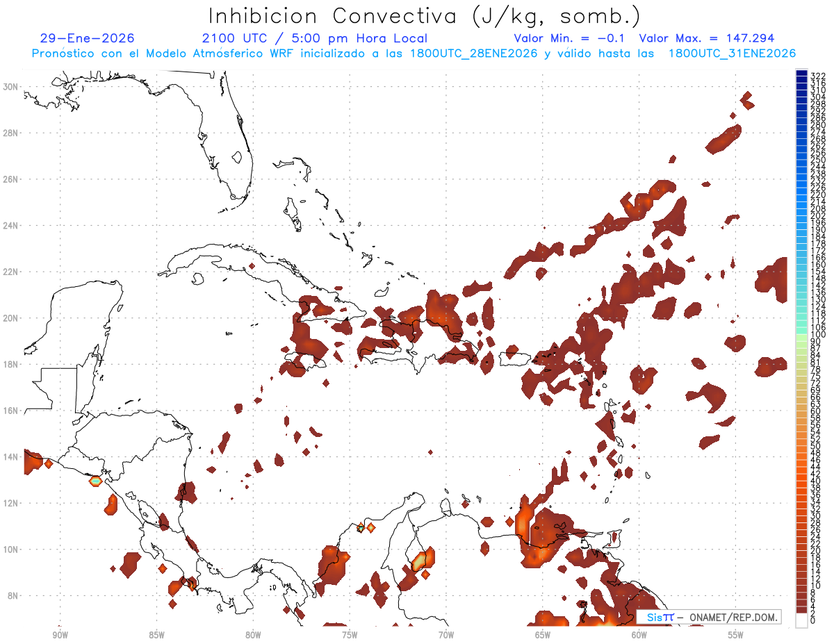Click the '75W' longitude label

350,634
